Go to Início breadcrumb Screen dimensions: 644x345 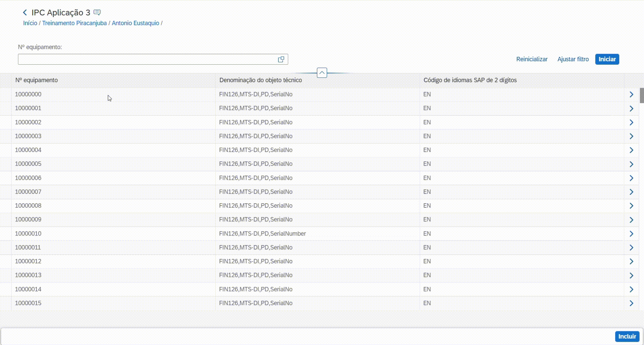pos(30,23)
